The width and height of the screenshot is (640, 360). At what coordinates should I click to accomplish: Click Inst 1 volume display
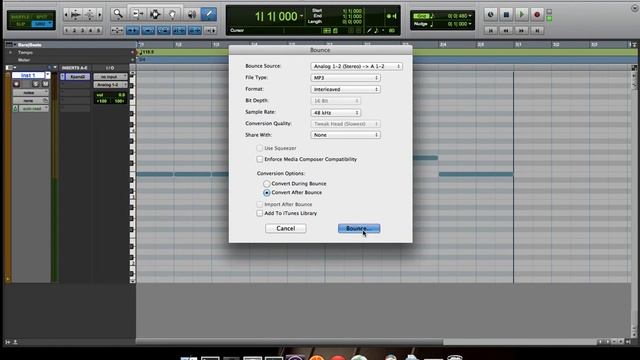(x=110, y=95)
